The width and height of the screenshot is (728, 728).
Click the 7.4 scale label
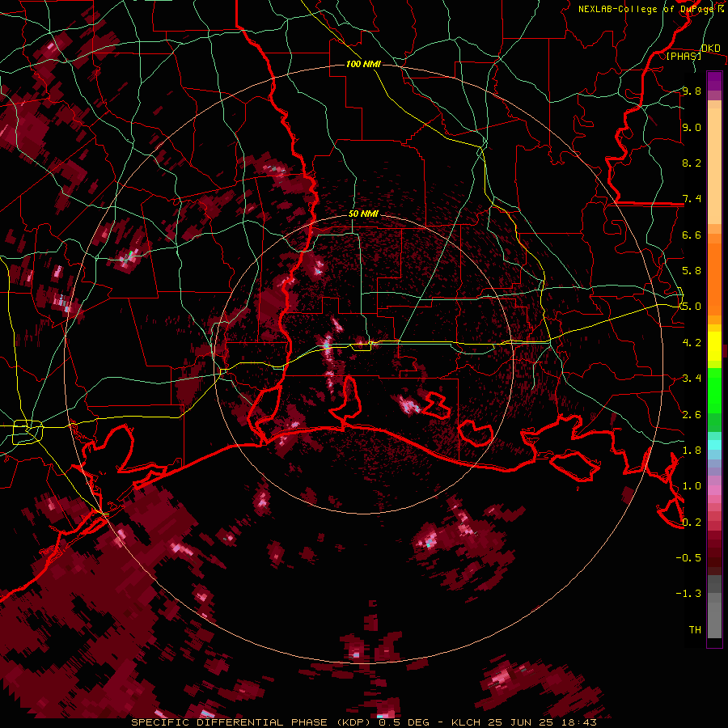pos(692,199)
